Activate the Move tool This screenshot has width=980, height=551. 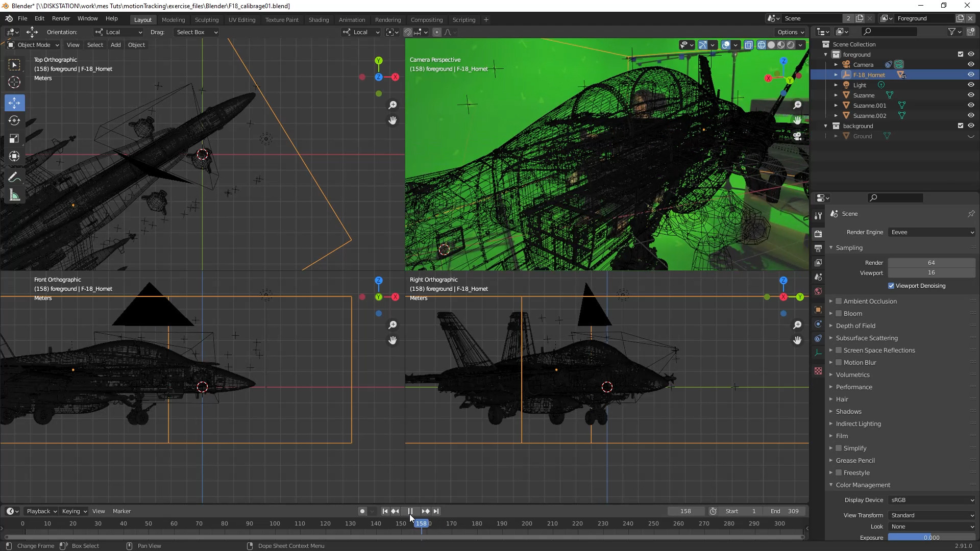pyautogui.click(x=14, y=103)
